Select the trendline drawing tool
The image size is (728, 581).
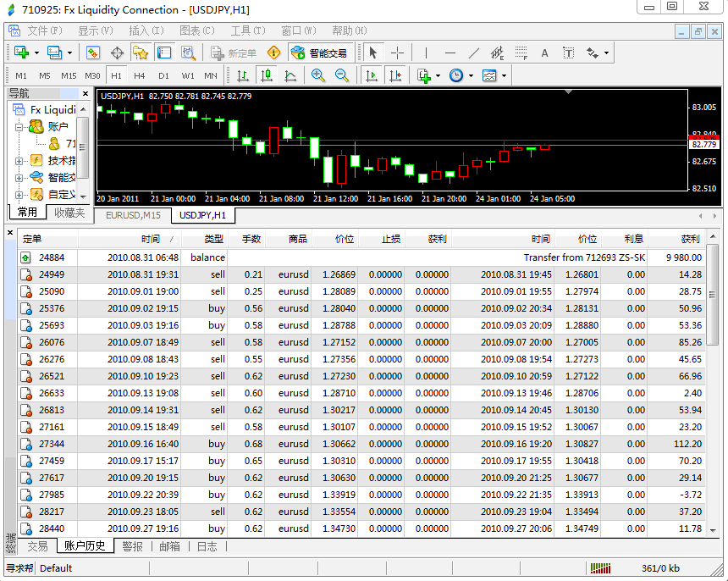point(474,53)
